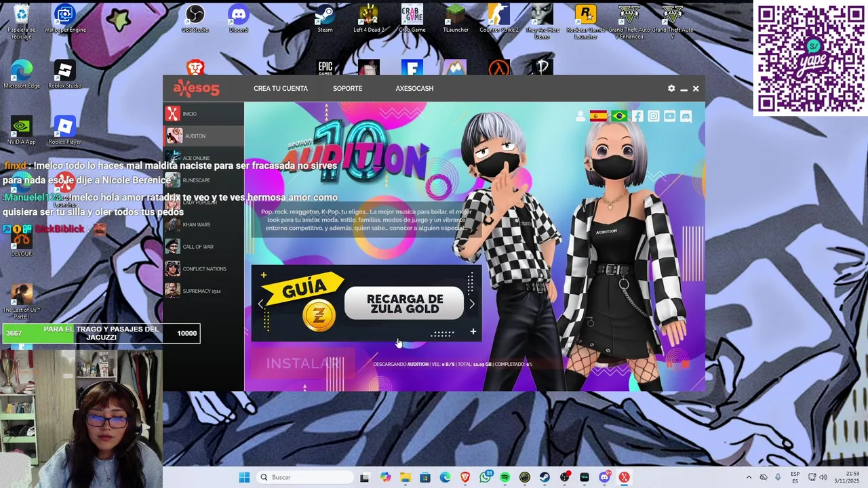
Task: Click the GUÍA banner label
Action: point(304,289)
